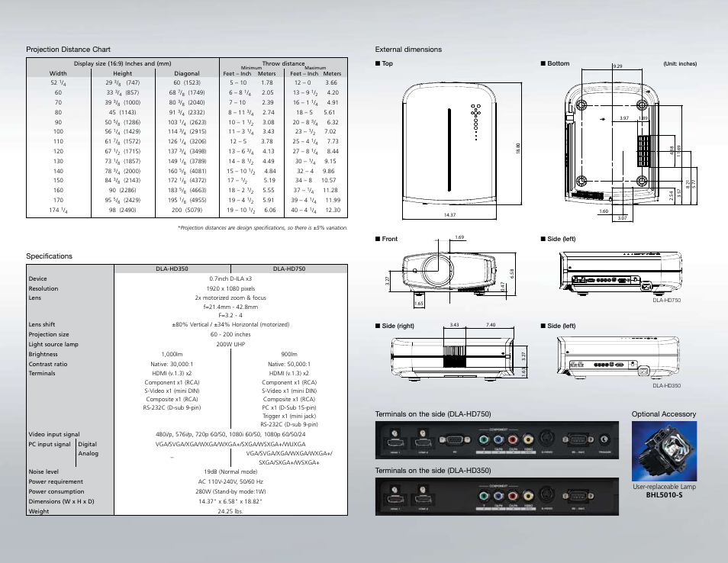Screen dimensions: 728x563
Task: Click the DLA-HD350 Side (left) drawing
Action: 618,359
